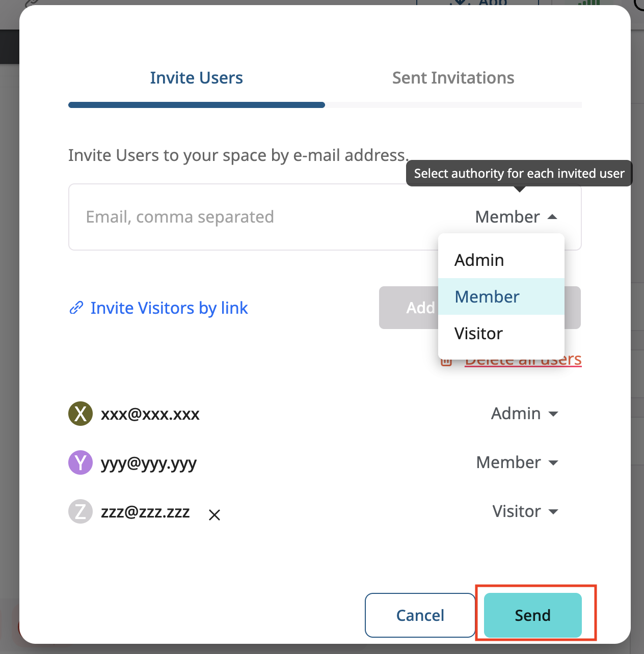Viewport: 644px width, 654px height.
Task: Click the X avatar for xxx@xxx.xxx
Action: tap(80, 414)
